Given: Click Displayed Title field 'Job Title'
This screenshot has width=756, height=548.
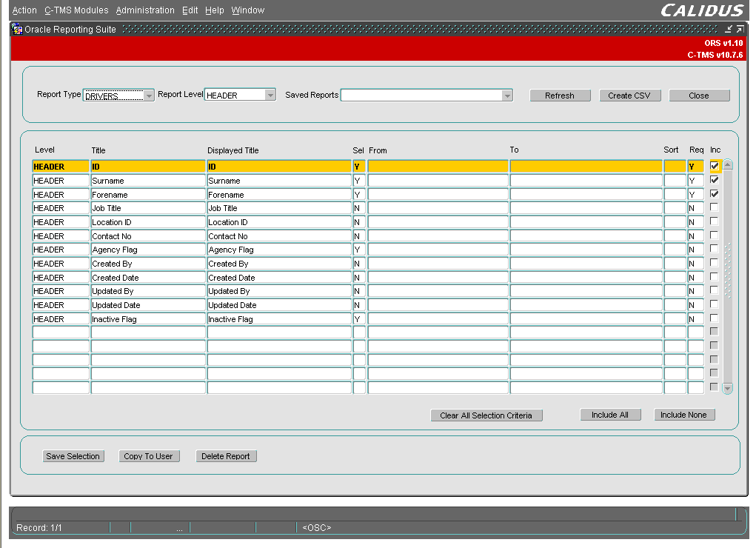Looking at the screenshot, I should pyautogui.click(x=278, y=208).
